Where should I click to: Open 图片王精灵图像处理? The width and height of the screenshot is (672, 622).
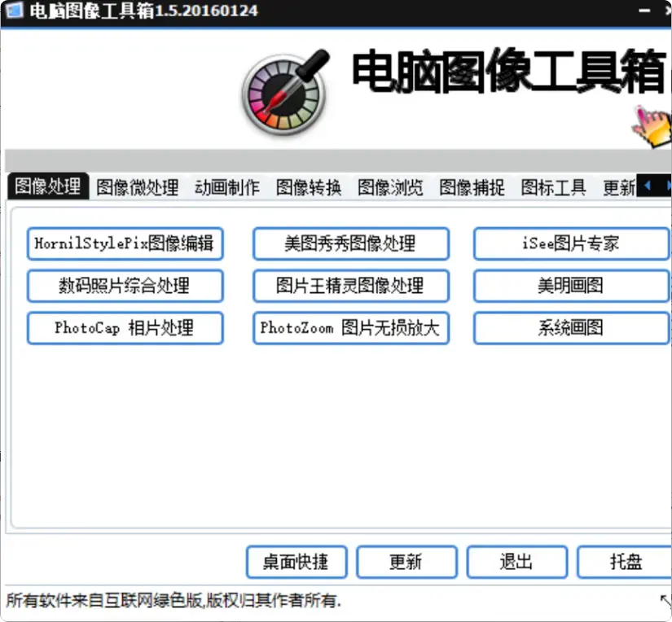(350, 286)
